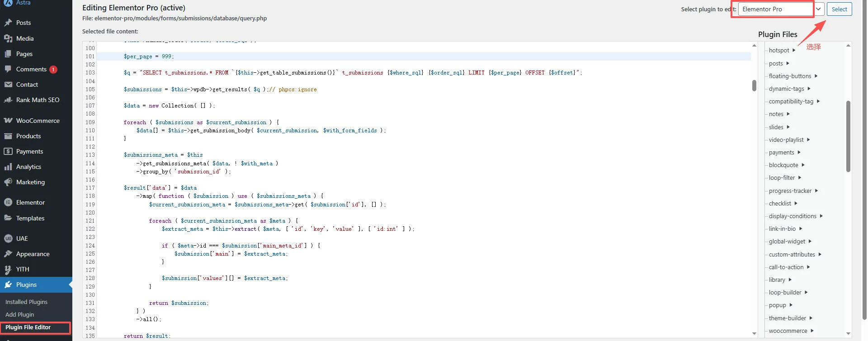Expand the custom-attributes folder
The image size is (868, 341).
tap(795, 254)
